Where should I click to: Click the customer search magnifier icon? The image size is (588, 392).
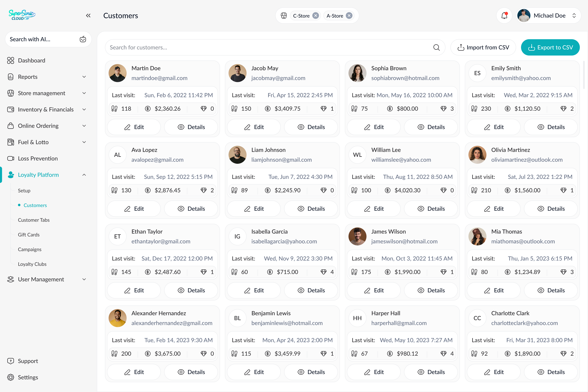[x=436, y=47]
